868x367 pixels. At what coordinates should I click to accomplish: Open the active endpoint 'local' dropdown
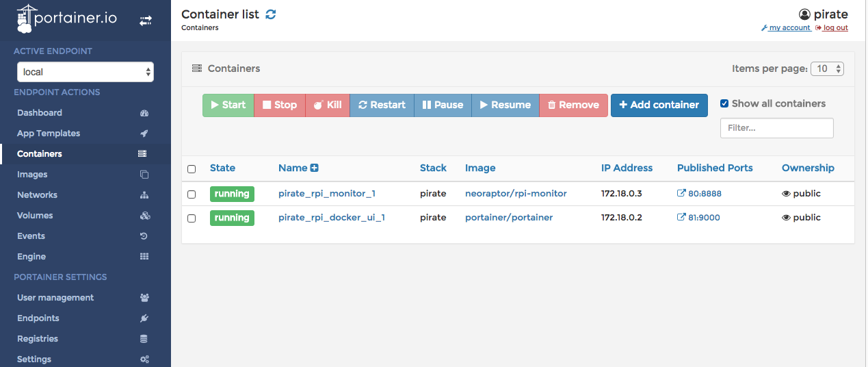coord(86,72)
